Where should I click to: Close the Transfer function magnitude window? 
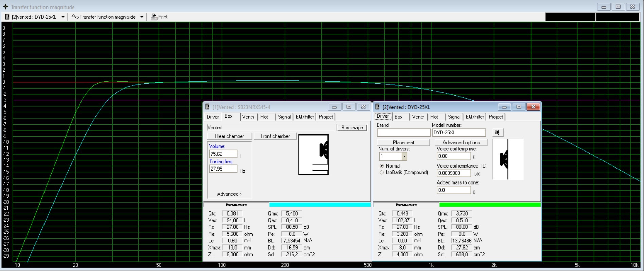[632, 7]
